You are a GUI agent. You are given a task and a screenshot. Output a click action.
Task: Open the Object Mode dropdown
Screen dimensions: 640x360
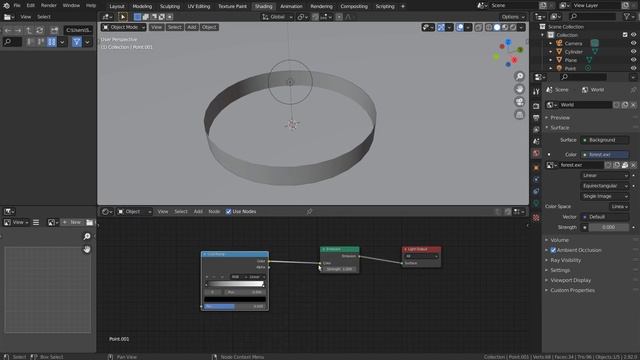coord(124,27)
